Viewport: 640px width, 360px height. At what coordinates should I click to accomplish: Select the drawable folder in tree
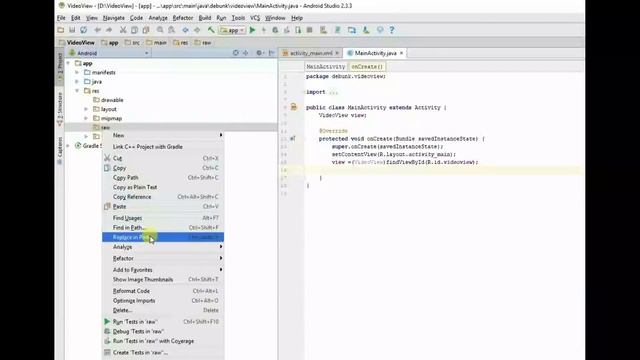[108, 100]
